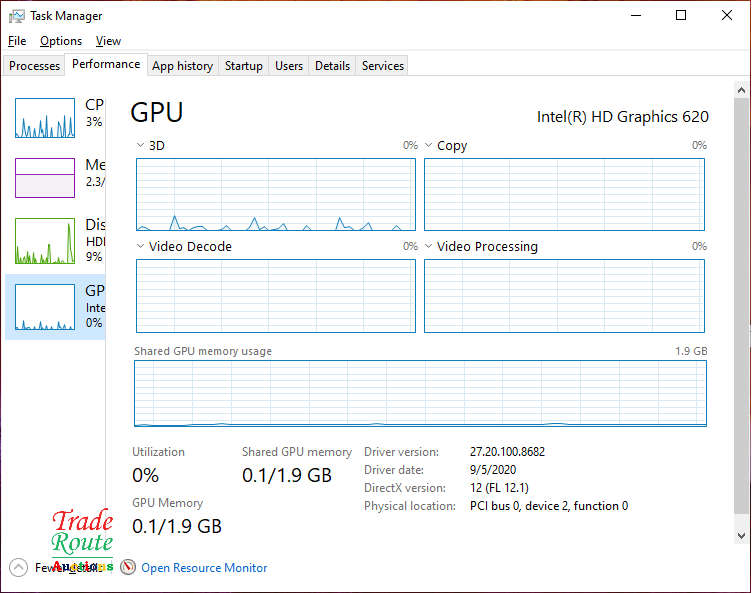Screen dimensions: 756x593
Task: Switch to the App history tab
Action: tap(182, 66)
